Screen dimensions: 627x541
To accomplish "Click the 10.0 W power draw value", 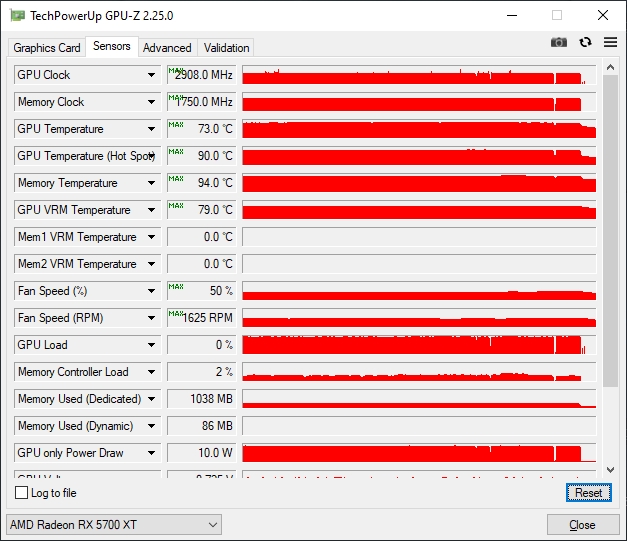I will click(x=202, y=453).
